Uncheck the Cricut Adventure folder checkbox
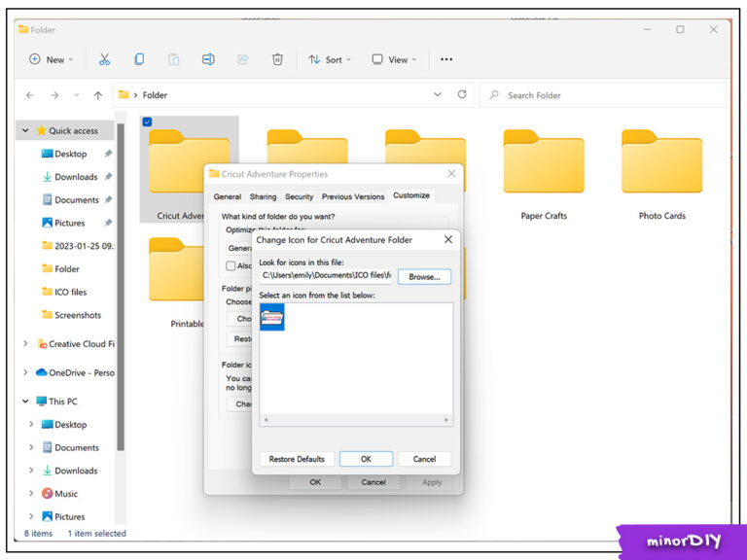747x560 pixels. [x=147, y=122]
